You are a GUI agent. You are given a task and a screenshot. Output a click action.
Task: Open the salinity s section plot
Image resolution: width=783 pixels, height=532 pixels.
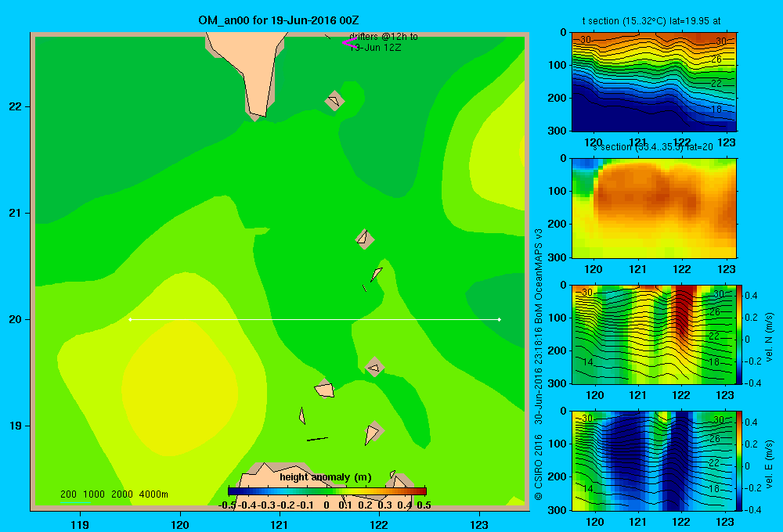point(654,208)
